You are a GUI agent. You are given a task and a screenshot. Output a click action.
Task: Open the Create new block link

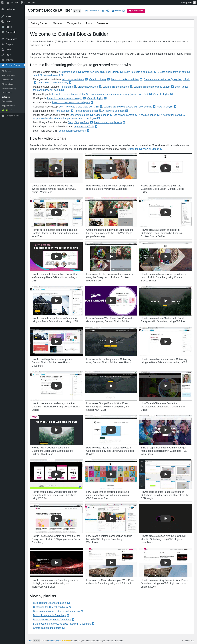[x=91, y=72]
